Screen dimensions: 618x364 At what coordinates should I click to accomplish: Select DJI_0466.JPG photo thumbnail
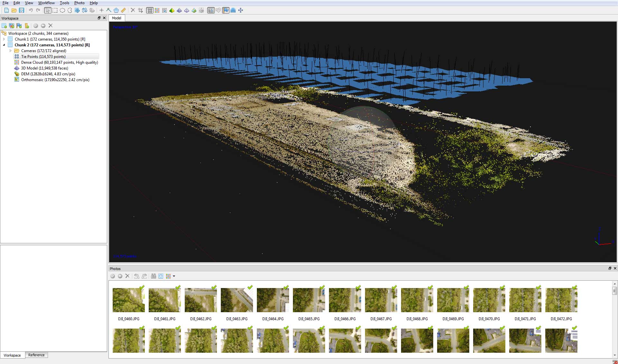pyautogui.click(x=345, y=300)
